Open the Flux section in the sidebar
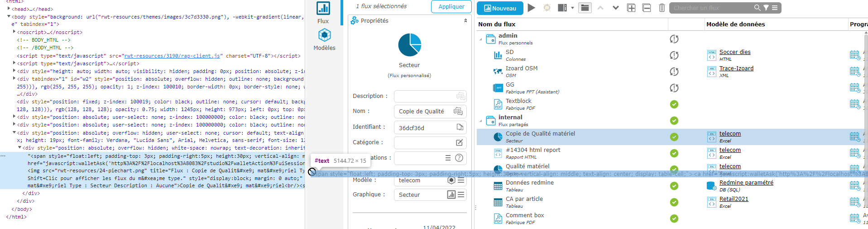Screen dimensions: 868x229 point(323,13)
